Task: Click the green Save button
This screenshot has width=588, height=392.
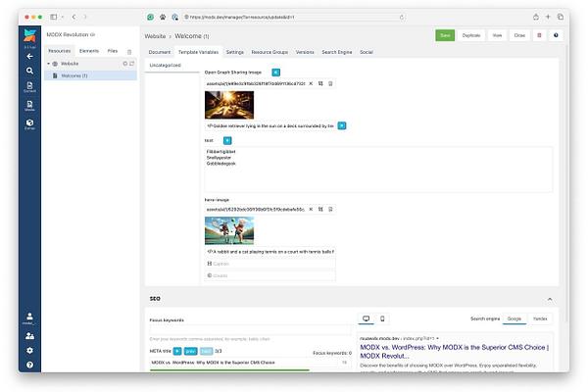Action: (445, 35)
